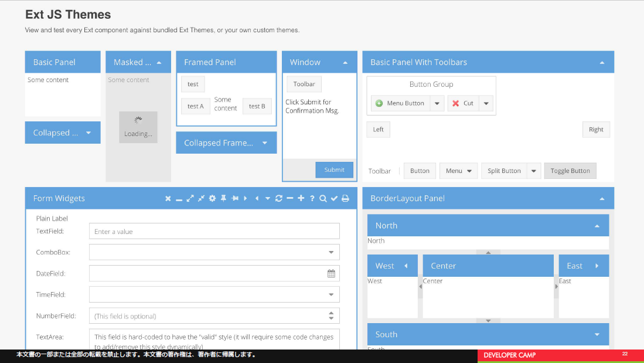Viewport: 644px width, 363px height.
Task: Click the test button in Framed Panel
Action: pos(193,84)
